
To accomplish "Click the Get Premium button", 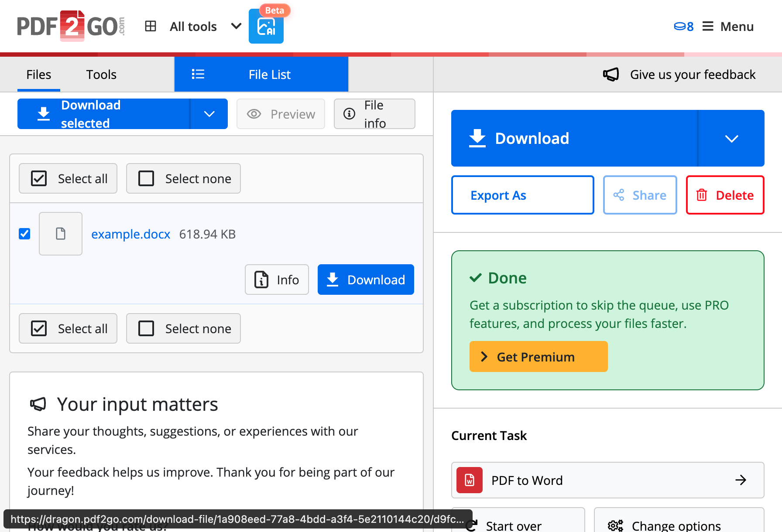I will (x=538, y=357).
